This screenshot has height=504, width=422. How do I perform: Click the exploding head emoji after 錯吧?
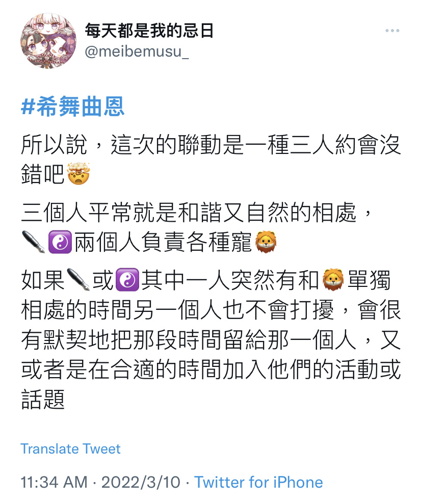click(x=78, y=174)
